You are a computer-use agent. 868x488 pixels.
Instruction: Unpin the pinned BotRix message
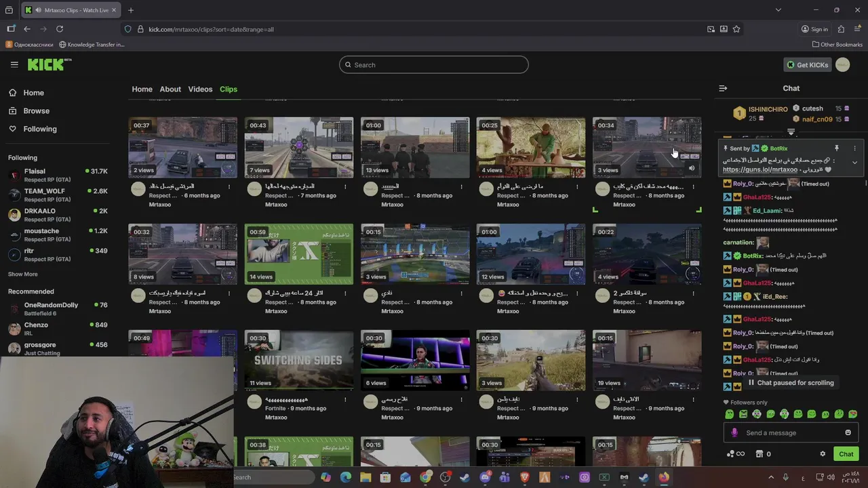click(836, 148)
